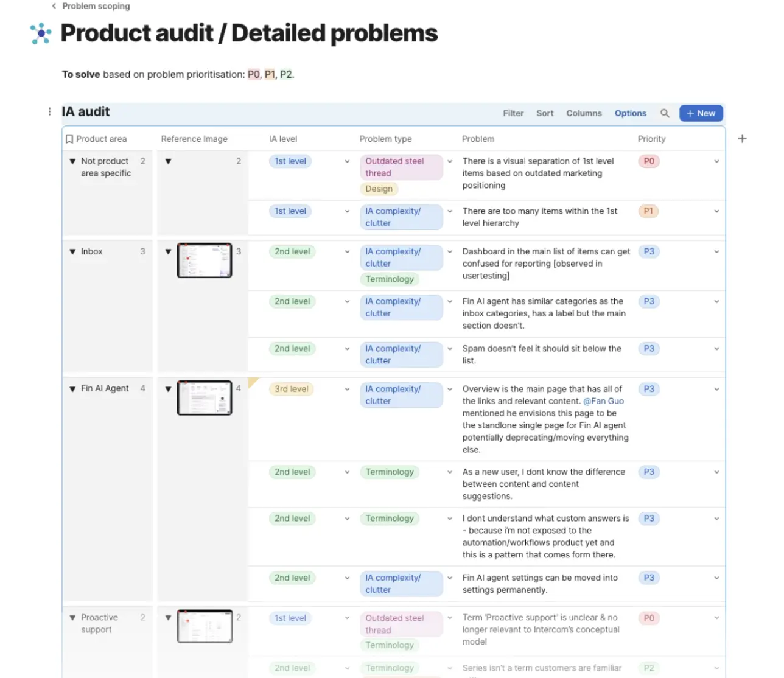Click the search magnifier icon in table toolbar

pos(665,113)
